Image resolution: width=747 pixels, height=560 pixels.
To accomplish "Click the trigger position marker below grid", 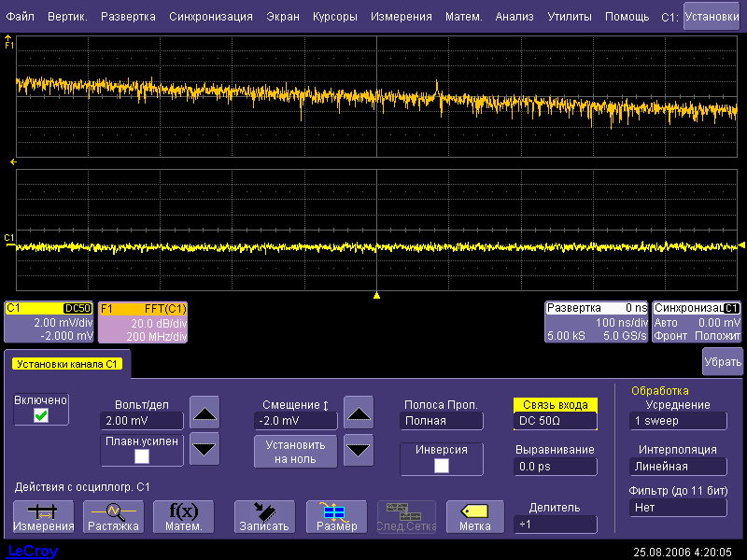I will click(376, 296).
